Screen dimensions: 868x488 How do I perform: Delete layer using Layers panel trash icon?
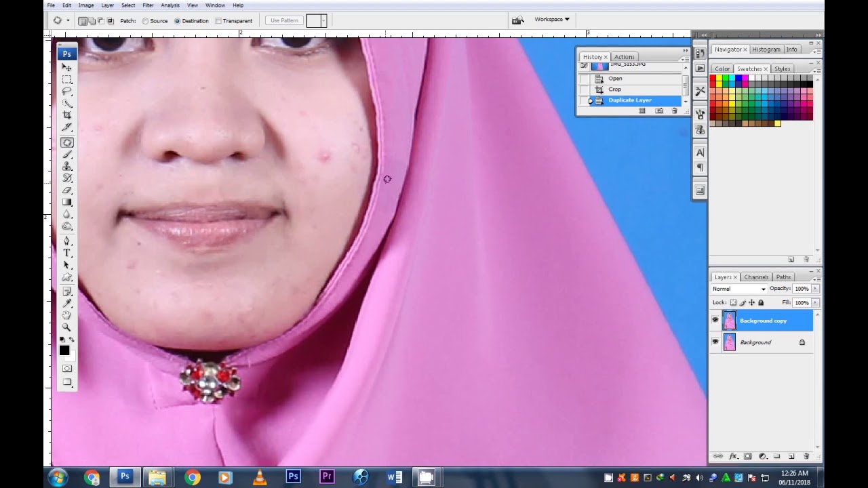tap(806, 456)
